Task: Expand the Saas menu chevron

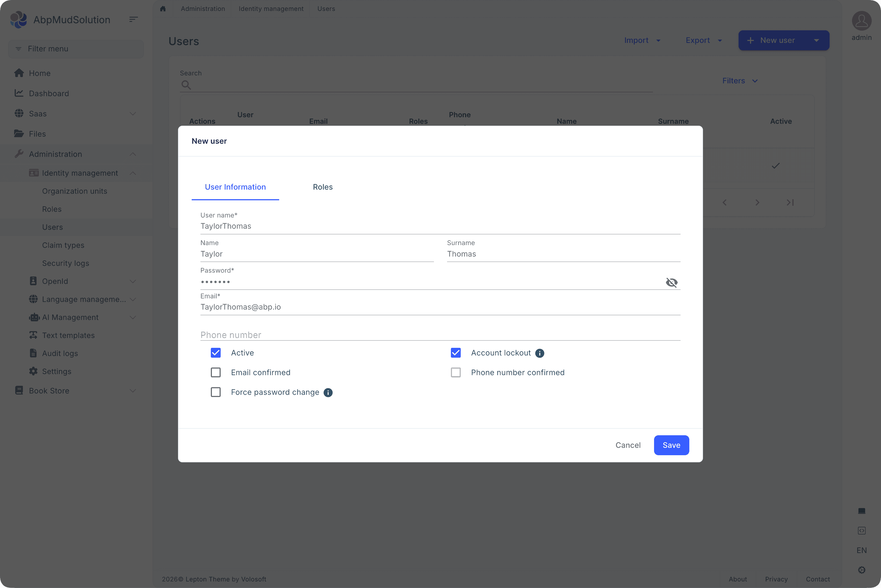Action: click(133, 114)
